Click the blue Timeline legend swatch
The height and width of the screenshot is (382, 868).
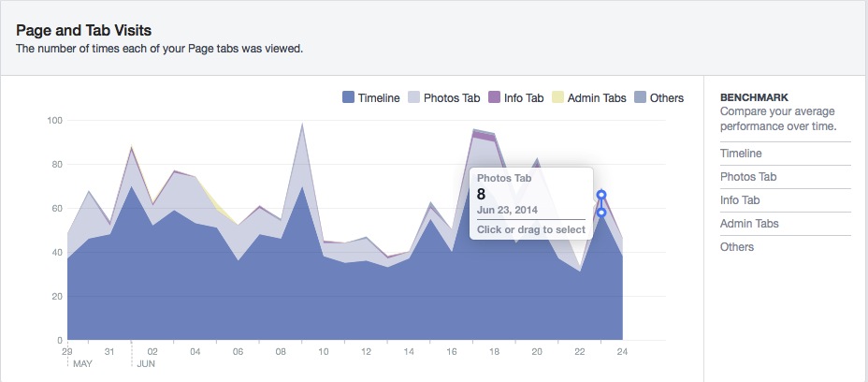[348, 97]
